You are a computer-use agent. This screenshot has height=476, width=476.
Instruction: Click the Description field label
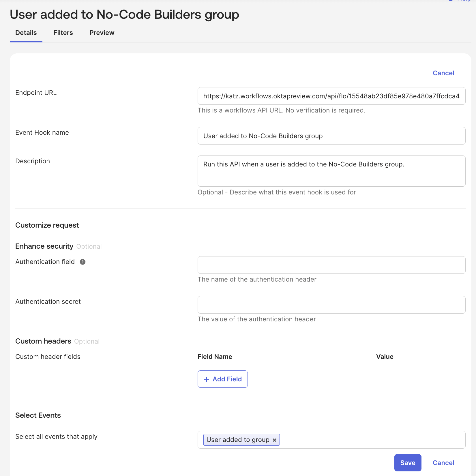(x=33, y=161)
